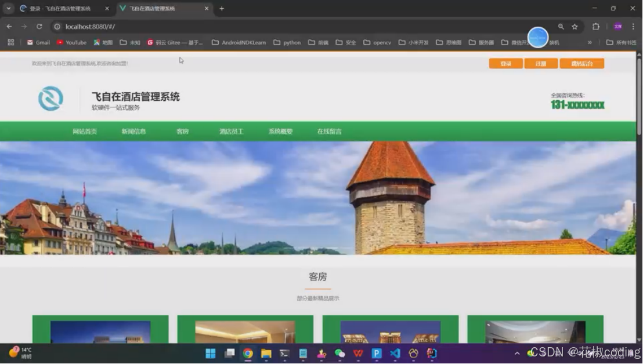The width and height of the screenshot is (643, 364).
Task: Click the hotel system logo icon
Action: pyautogui.click(x=50, y=97)
